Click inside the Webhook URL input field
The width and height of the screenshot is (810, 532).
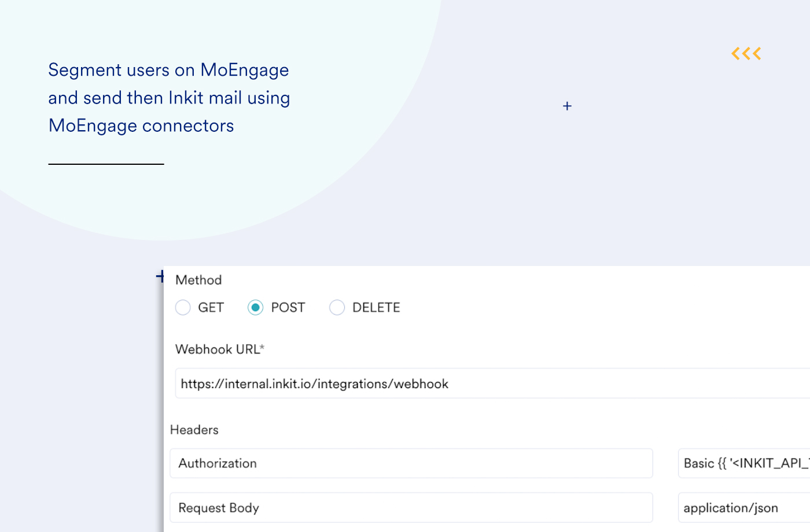tap(405, 383)
